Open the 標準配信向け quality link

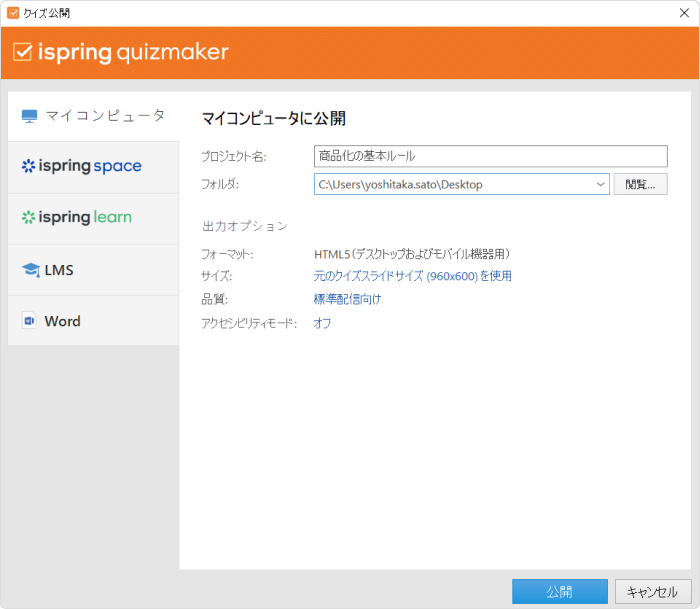347,299
